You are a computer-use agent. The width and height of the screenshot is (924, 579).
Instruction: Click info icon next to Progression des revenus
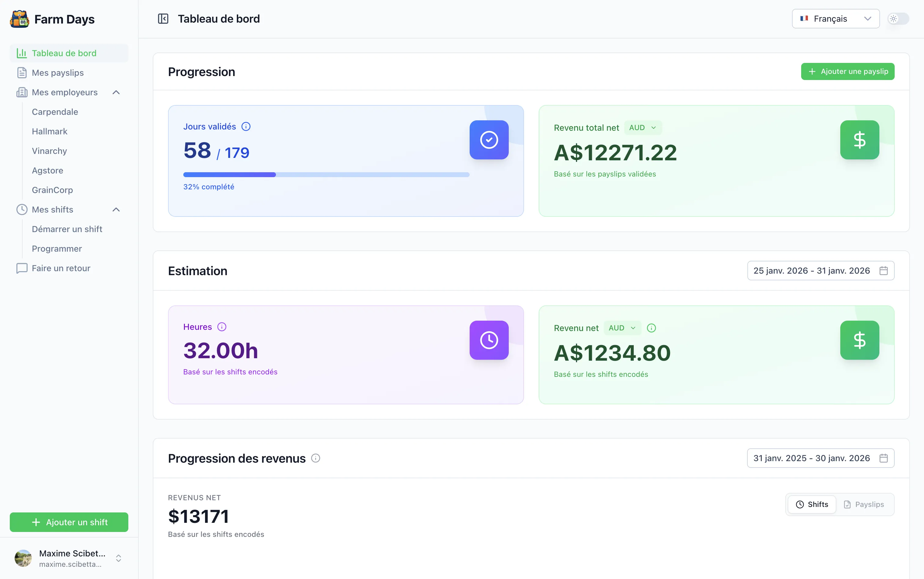316,458
